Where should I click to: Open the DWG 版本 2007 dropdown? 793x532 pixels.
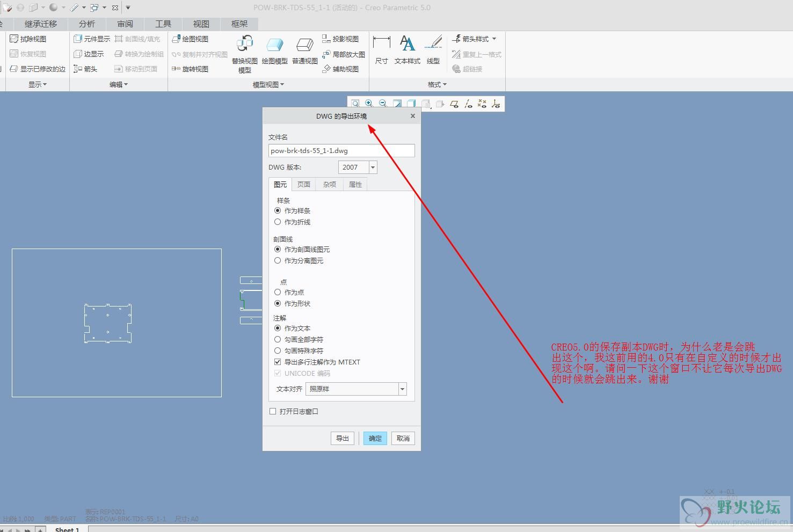[373, 167]
